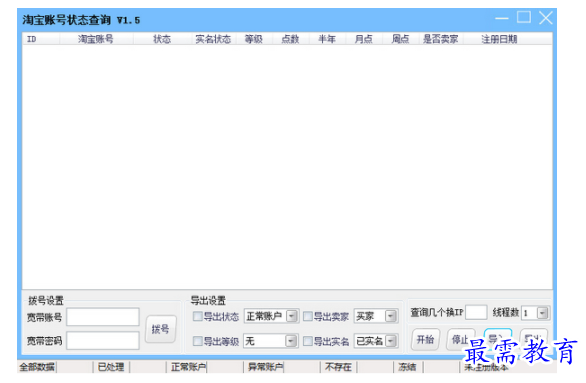Click the 淘宝账号 column header
Screen dimensions: 586x383
[96, 39]
